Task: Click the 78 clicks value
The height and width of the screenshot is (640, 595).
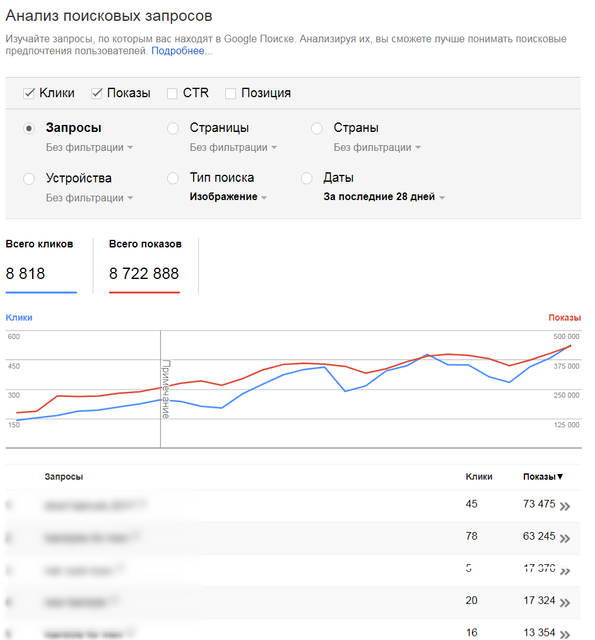Action: point(471,536)
